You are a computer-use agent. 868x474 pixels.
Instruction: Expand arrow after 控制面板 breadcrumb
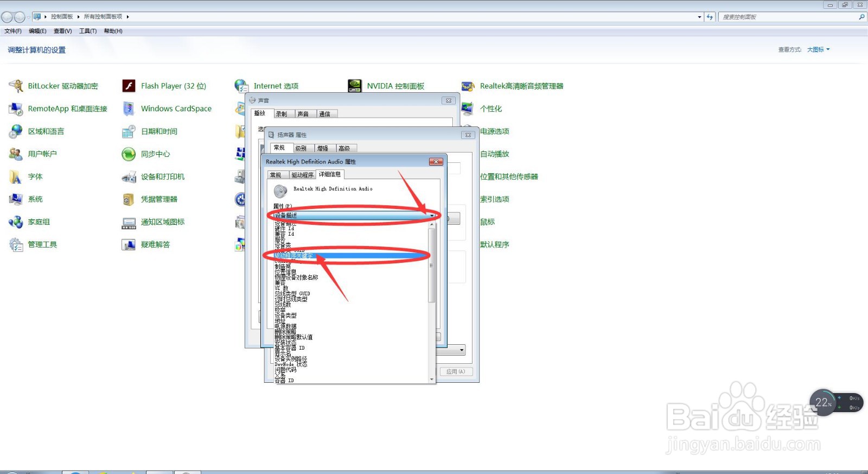point(78,17)
